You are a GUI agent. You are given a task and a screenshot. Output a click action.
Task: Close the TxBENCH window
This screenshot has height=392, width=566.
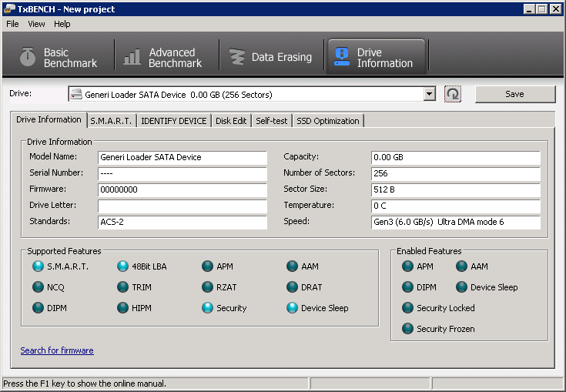click(x=556, y=9)
